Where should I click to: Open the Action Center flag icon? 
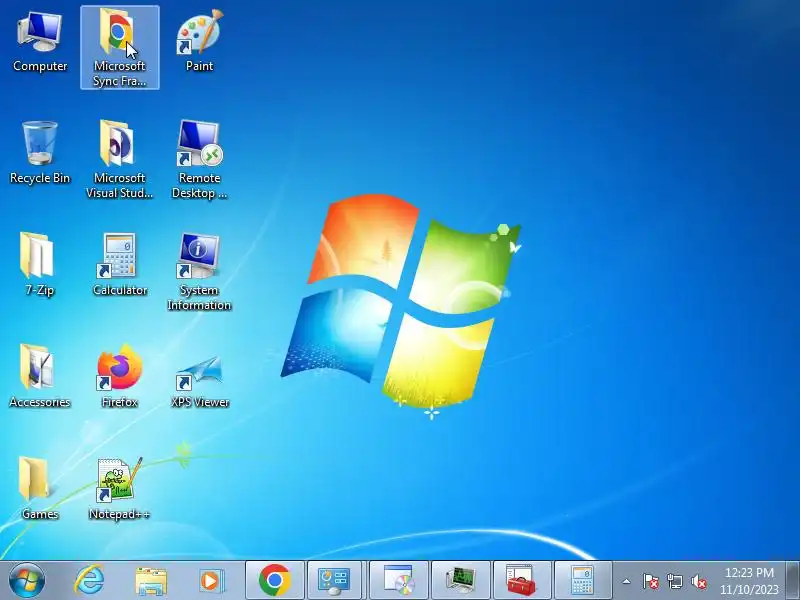tap(651, 581)
